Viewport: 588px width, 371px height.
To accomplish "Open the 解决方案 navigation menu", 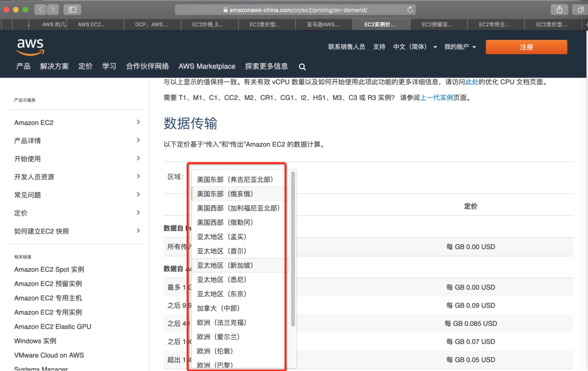I will (54, 66).
